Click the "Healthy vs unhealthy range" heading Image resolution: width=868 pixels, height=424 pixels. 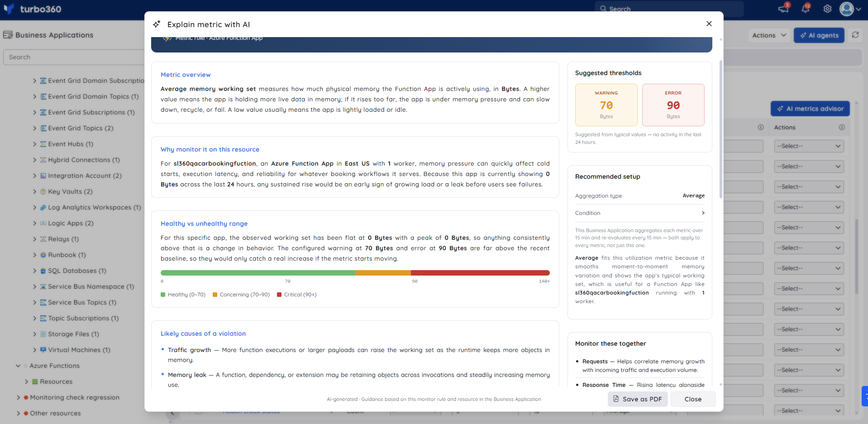click(204, 224)
